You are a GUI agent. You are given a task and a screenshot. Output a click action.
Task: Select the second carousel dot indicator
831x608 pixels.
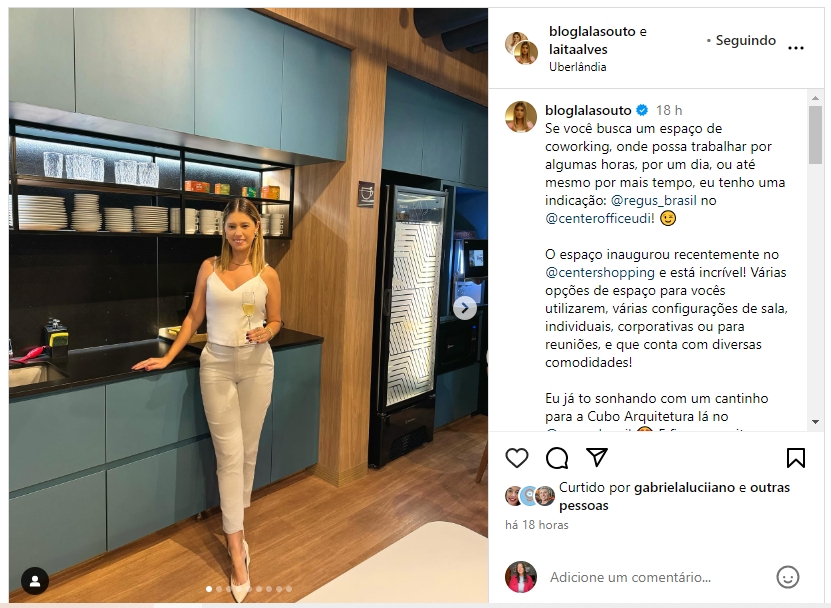coord(219,589)
